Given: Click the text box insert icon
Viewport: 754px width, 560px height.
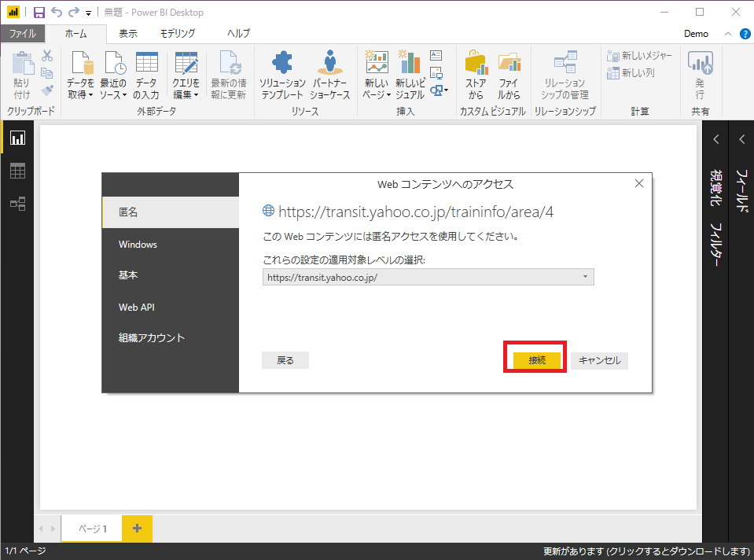Looking at the screenshot, I should pyautogui.click(x=436, y=55).
